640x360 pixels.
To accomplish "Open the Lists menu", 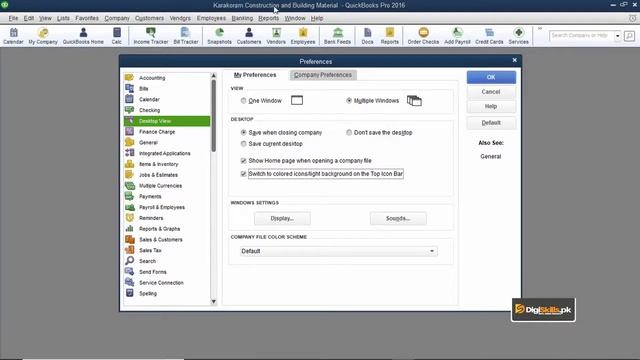I will (x=63, y=18).
